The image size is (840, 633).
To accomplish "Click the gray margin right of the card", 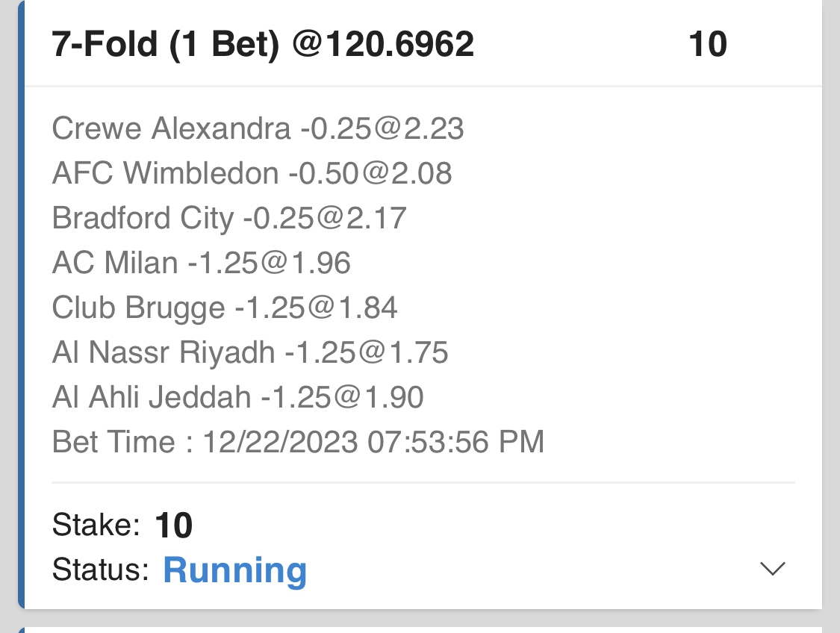I will [x=831, y=299].
